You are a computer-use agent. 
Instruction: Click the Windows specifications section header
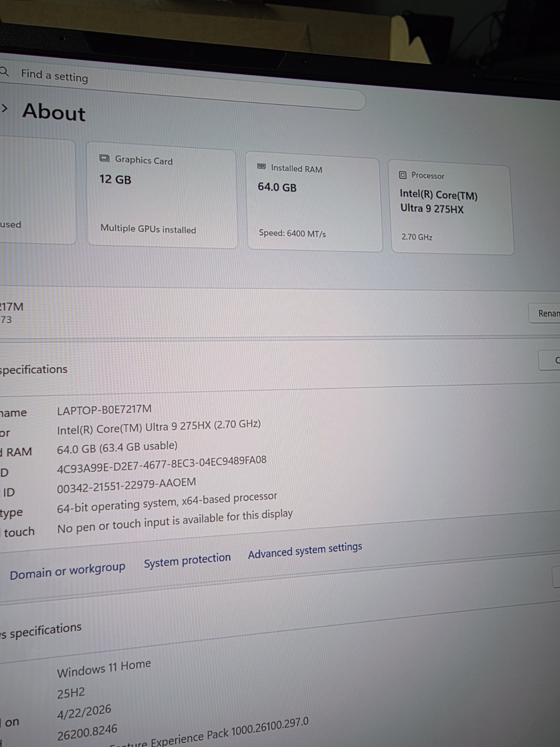[x=41, y=631]
